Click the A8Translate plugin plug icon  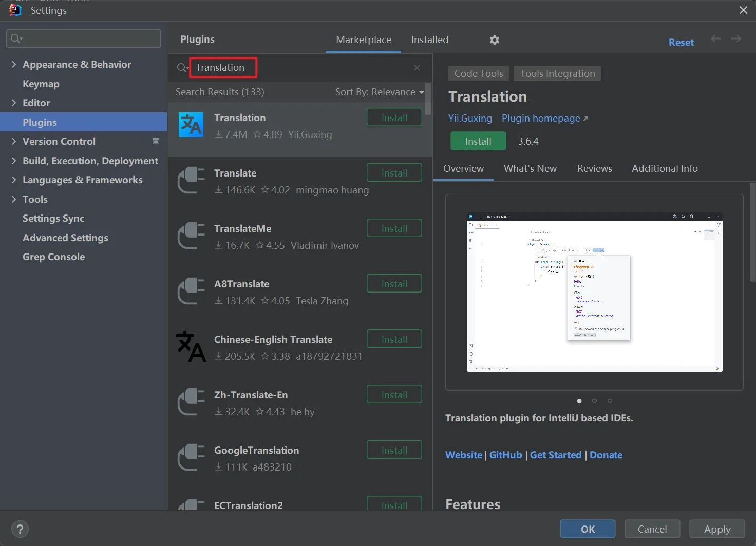pos(191,291)
